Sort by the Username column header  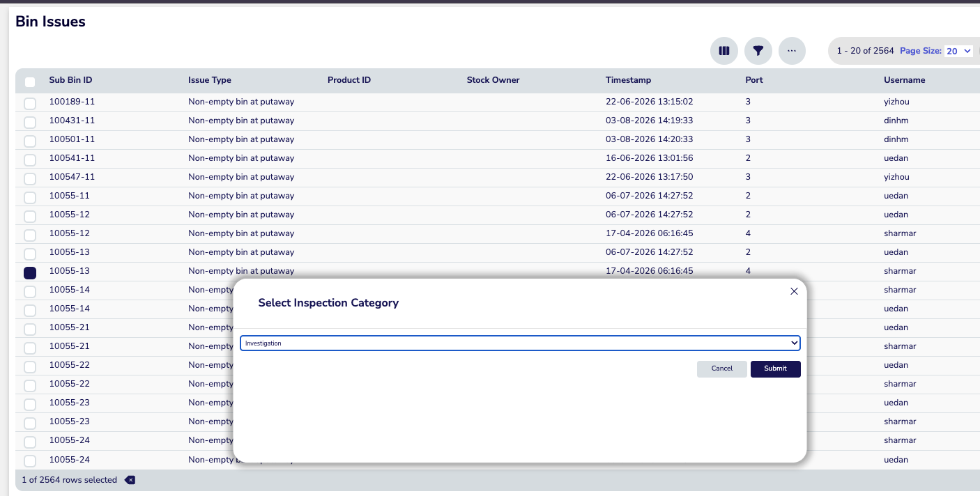[905, 80]
